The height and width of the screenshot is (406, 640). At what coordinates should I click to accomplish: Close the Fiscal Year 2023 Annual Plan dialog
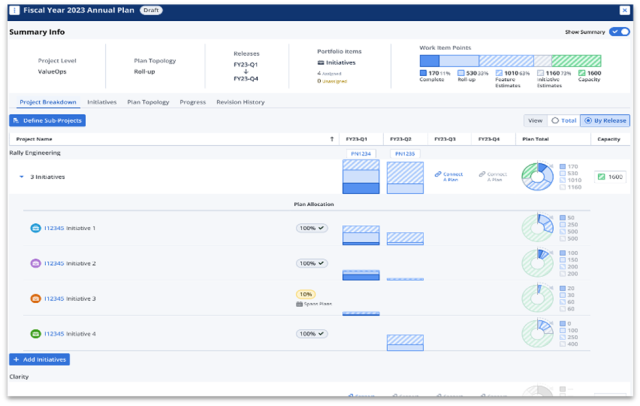[625, 9]
